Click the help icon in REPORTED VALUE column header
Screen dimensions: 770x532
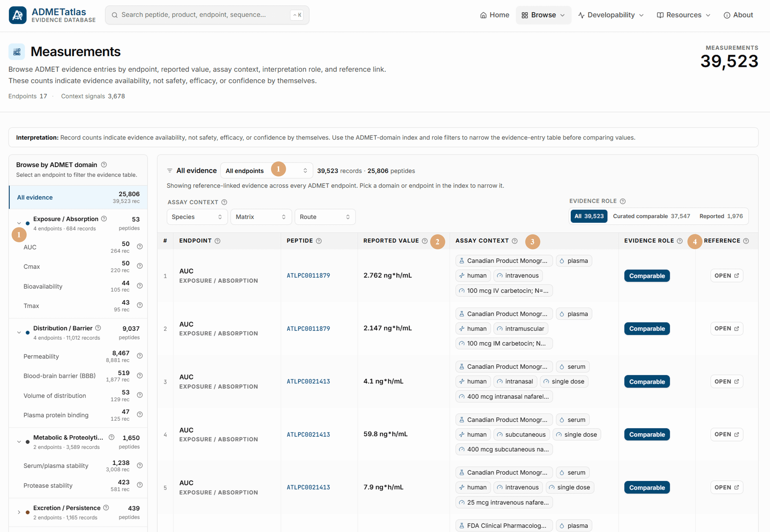pos(425,241)
